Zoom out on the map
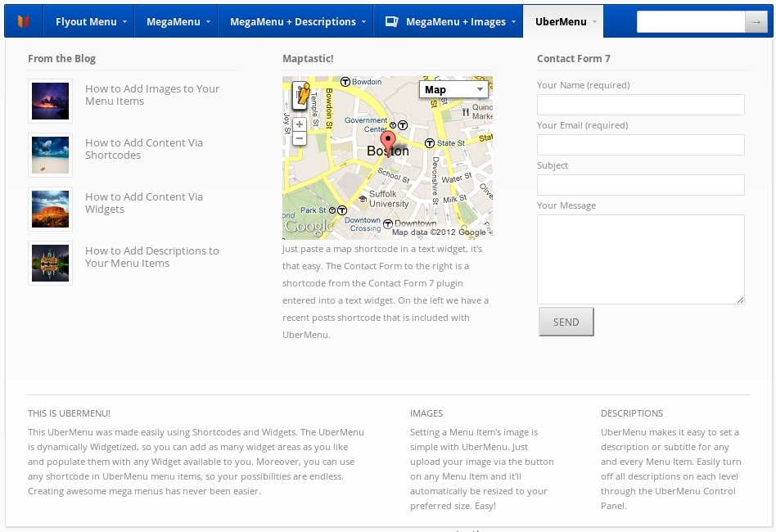The image size is (776, 532). (300, 138)
